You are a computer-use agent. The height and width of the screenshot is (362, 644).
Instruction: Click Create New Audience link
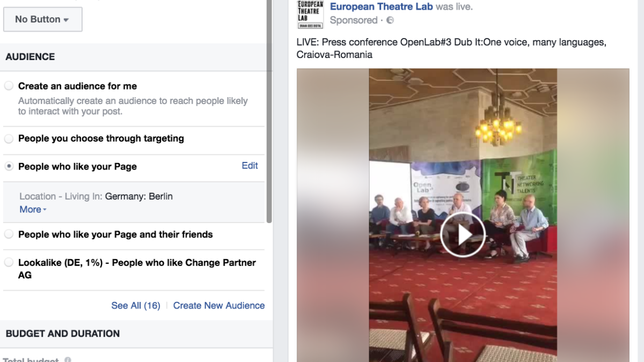click(219, 306)
